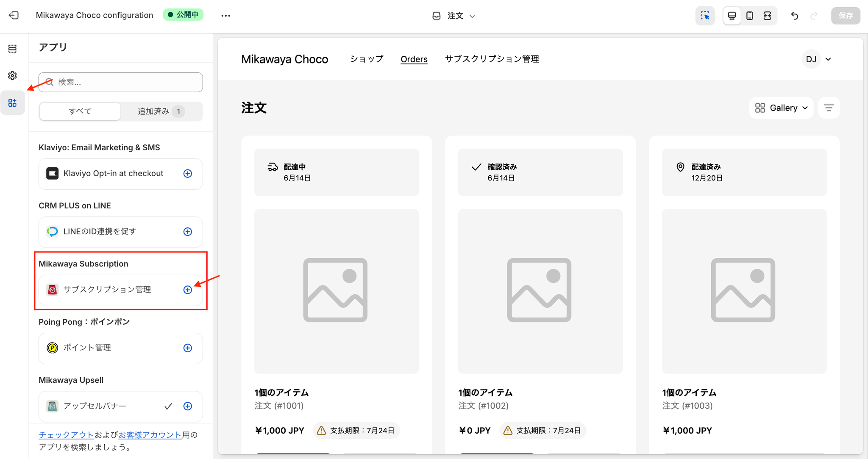Open the チェックアウト link
This screenshot has width=868, height=459.
tap(66, 435)
